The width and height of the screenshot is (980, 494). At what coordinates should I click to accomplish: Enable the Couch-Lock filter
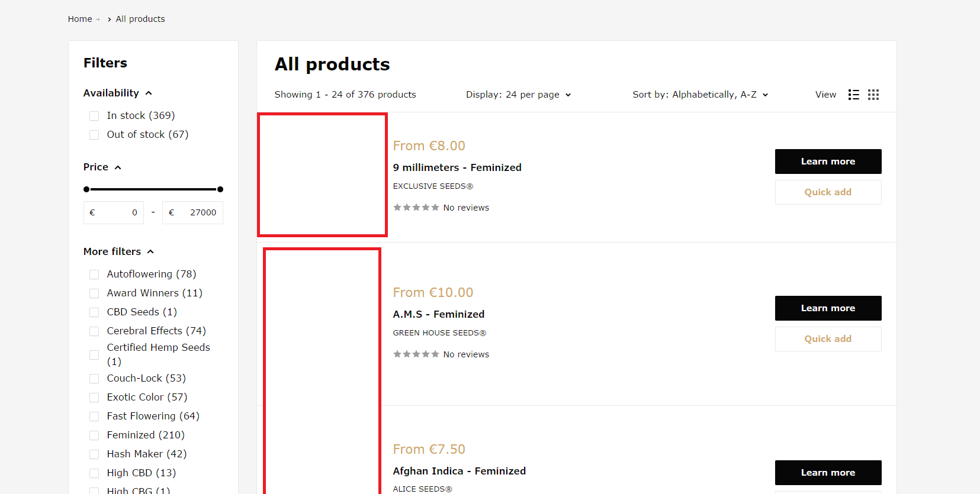pos(94,379)
